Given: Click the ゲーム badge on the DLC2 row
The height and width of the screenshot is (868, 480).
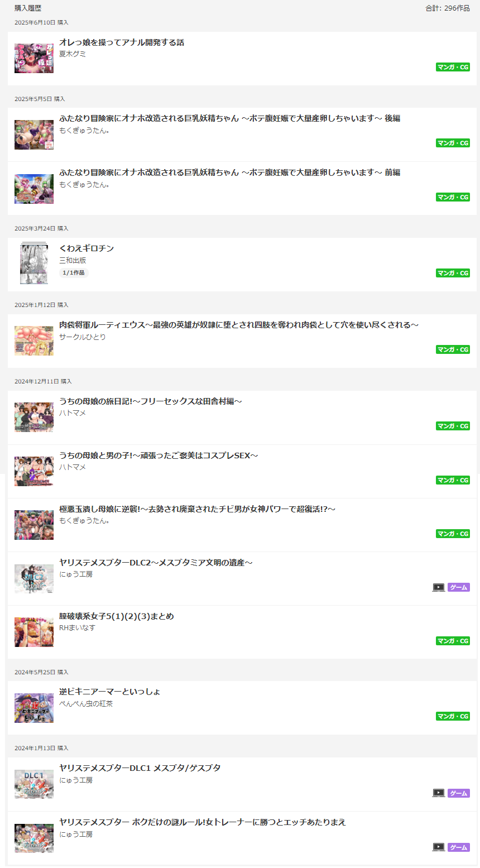Looking at the screenshot, I should [459, 587].
